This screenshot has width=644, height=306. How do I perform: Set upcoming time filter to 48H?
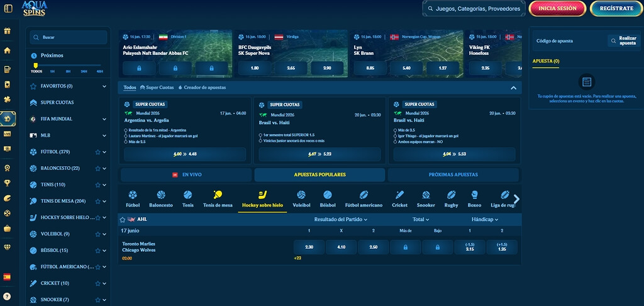point(99,71)
